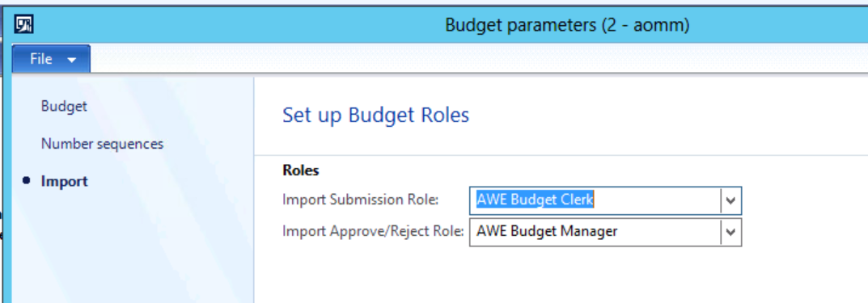Expand the Import Submission Role dropdown arrow
The image size is (868, 303).
coord(730,200)
